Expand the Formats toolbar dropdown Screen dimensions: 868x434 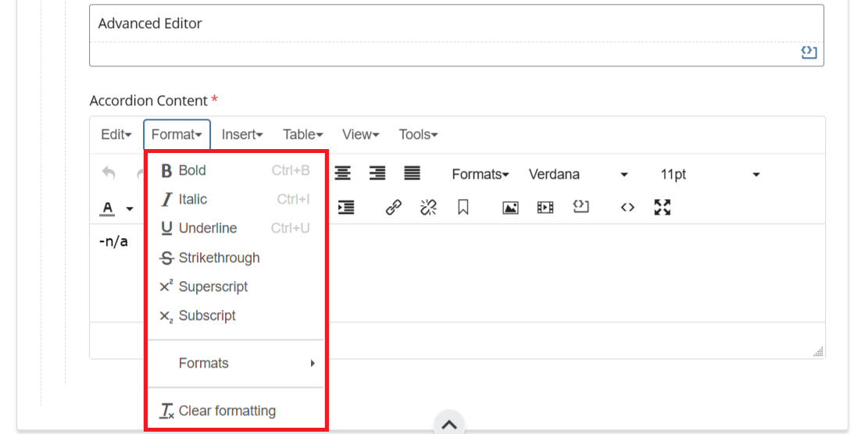pos(480,174)
